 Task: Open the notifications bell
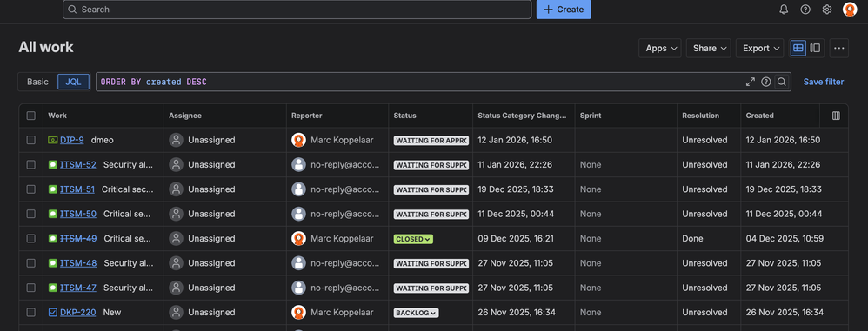coord(784,10)
